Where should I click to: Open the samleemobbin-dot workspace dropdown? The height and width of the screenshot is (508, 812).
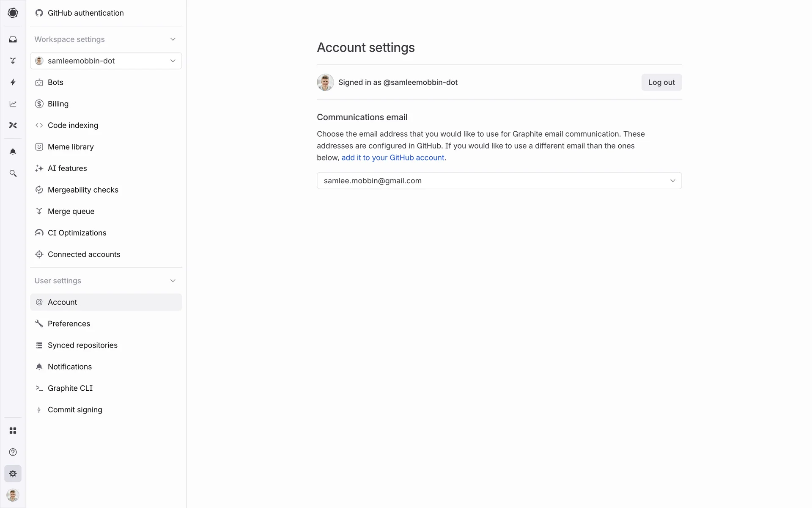coord(106,61)
